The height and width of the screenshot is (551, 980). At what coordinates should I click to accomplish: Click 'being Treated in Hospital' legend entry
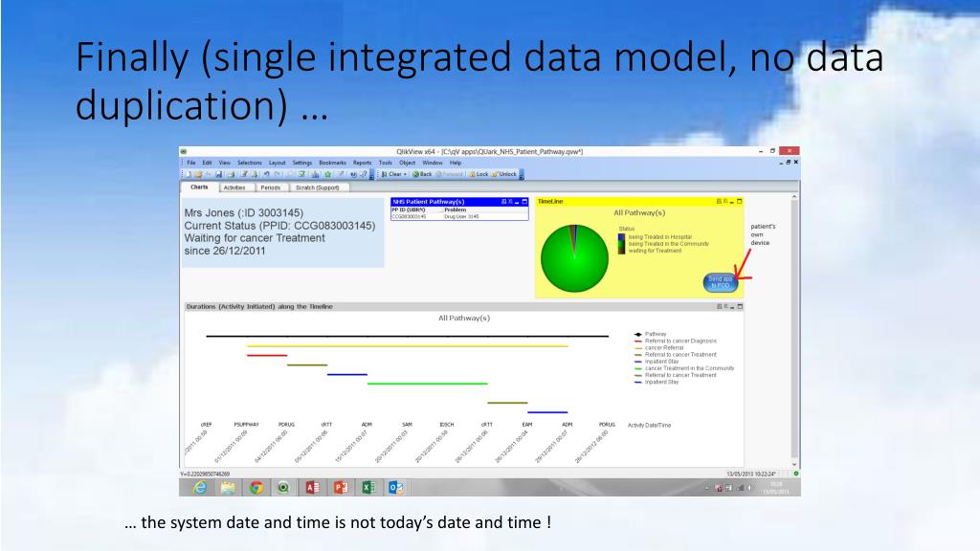[660, 237]
